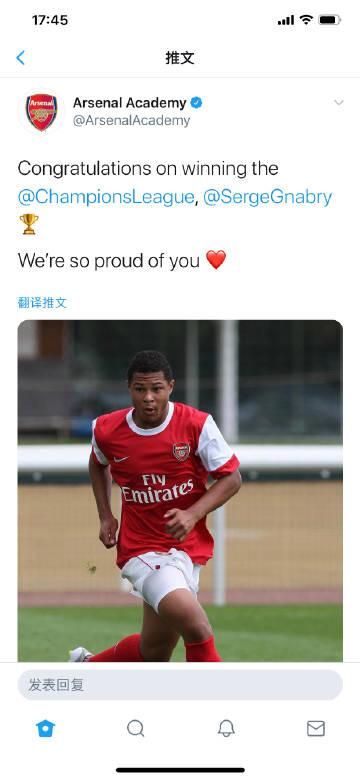Open the @ChampionsLeague mention
The image size is (360, 779).
(x=106, y=198)
